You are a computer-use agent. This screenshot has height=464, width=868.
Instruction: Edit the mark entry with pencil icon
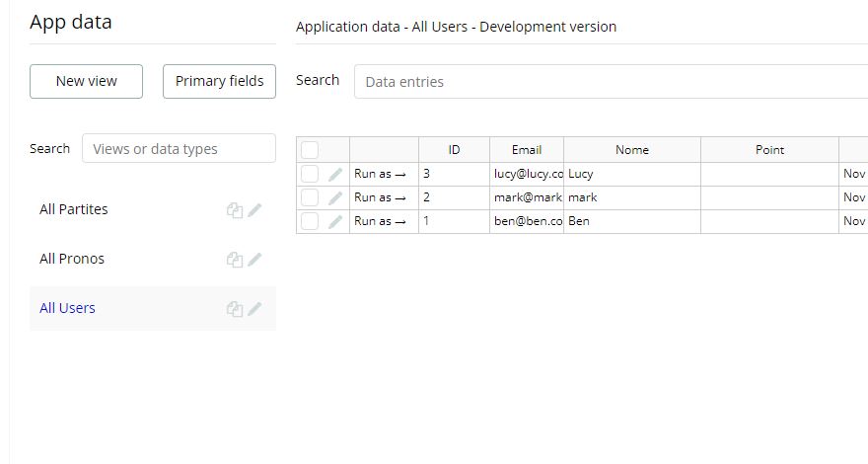(x=335, y=197)
